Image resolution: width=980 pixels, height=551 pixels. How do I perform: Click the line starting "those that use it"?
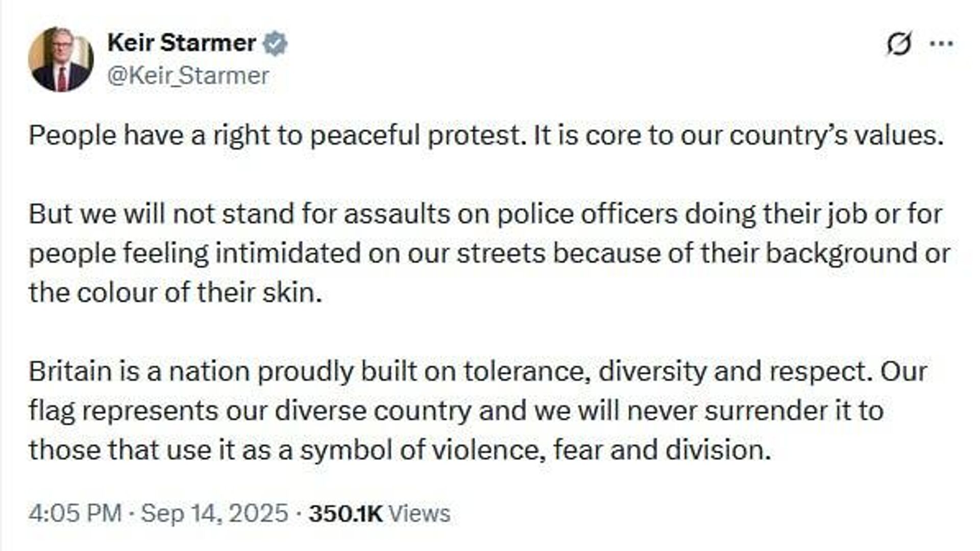pyautogui.click(x=399, y=450)
